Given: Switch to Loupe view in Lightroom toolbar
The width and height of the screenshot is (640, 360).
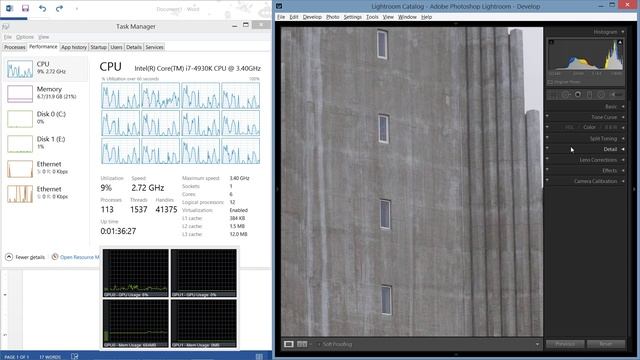Looking at the screenshot, I should point(289,344).
